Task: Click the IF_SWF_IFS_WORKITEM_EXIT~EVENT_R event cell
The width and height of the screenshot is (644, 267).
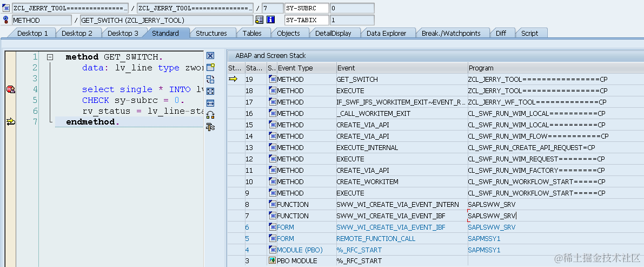Action: [x=402, y=102]
